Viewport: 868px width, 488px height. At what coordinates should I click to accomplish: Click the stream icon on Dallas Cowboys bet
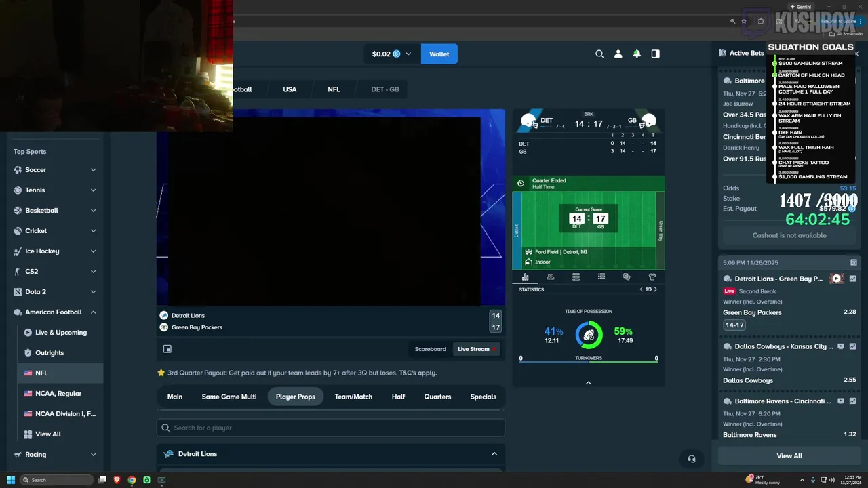click(x=841, y=346)
